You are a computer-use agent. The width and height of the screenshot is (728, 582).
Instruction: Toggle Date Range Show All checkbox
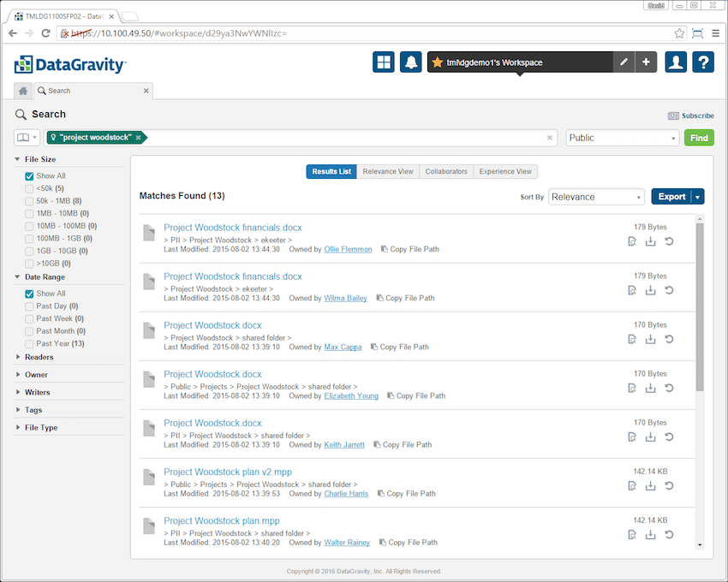29,294
